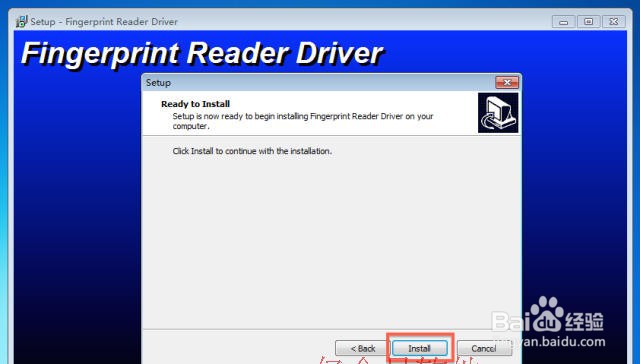Click the large 'Fingerprint Reader Driver' banner title
The width and height of the screenshot is (640, 364).
202,54
